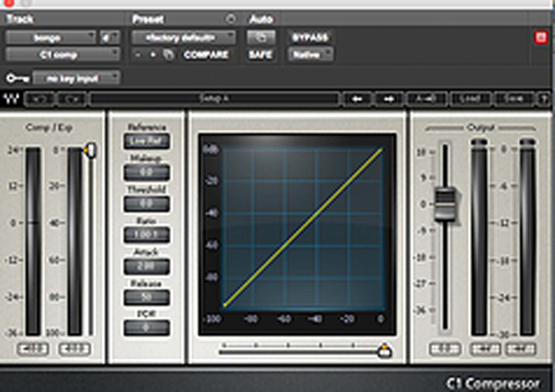Toggle automation SAFE mode
Image resolution: width=555 pixels, height=392 pixels.
pyautogui.click(x=261, y=55)
